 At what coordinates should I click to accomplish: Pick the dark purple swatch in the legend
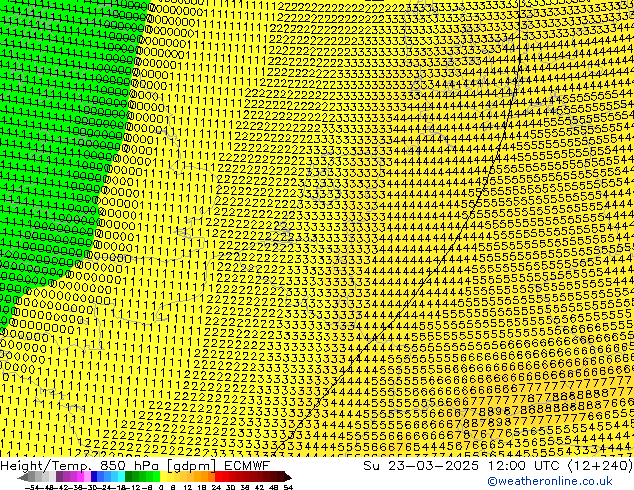tap(59, 477)
